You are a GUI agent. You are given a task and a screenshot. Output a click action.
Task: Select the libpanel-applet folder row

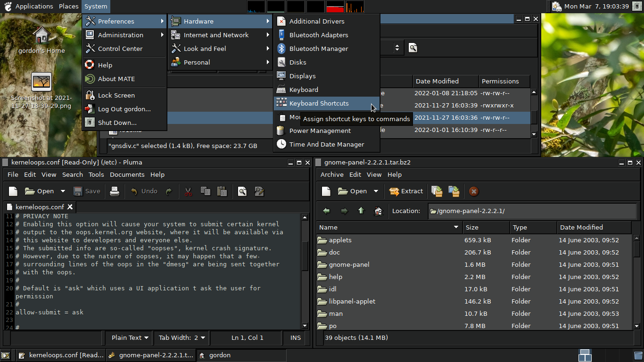point(474,301)
